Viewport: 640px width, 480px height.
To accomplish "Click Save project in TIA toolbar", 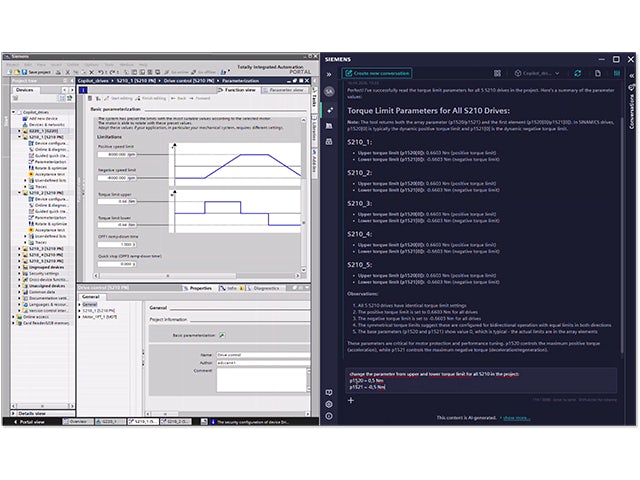I will 36,72.
